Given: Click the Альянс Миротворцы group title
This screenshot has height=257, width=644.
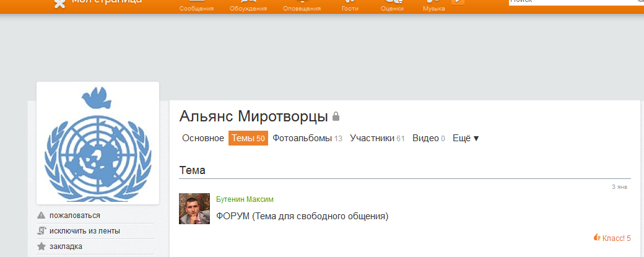Looking at the screenshot, I should coord(253,116).
